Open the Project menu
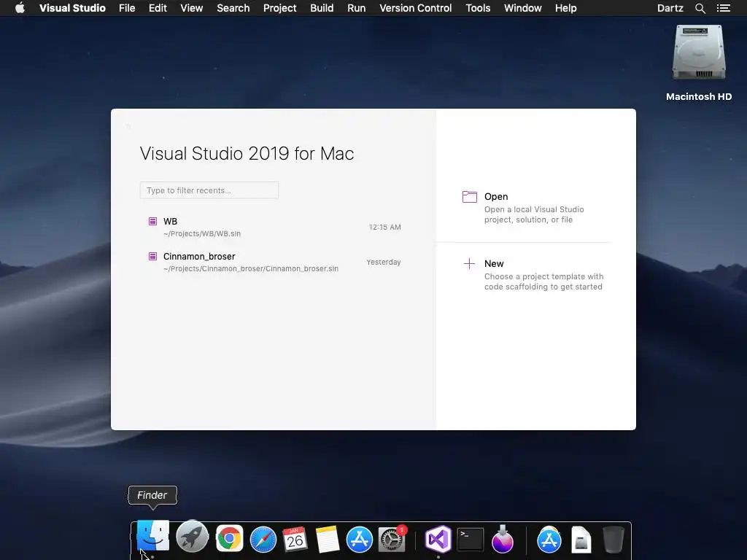Screen dimensions: 747x560 tap(279, 8)
